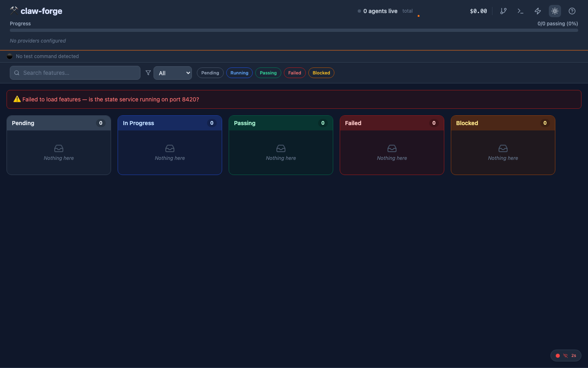
Task: Select the Failed filter chip
Action: pyautogui.click(x=294, y=73)
